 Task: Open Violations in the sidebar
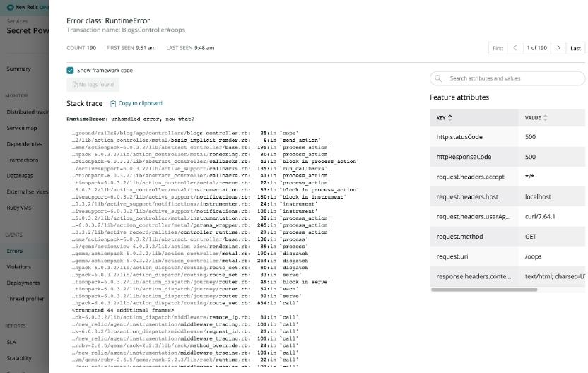pos(19,267)
